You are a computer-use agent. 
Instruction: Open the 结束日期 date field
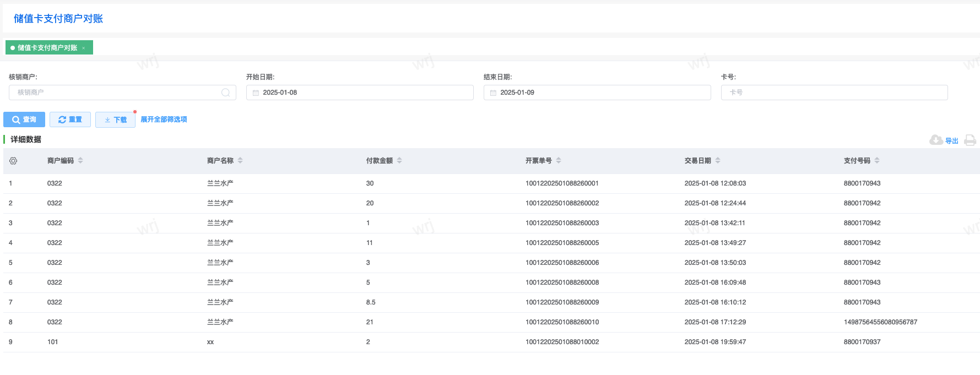tap(597, 93)
